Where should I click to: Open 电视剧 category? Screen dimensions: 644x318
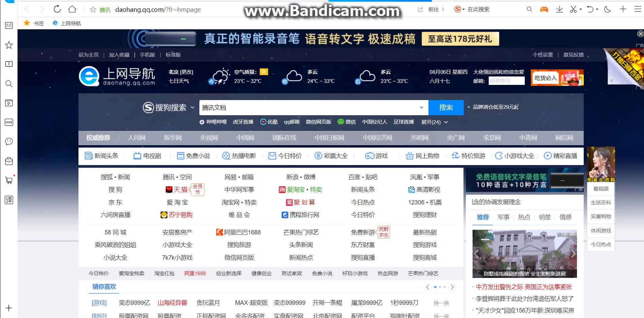tap(147, 156)
